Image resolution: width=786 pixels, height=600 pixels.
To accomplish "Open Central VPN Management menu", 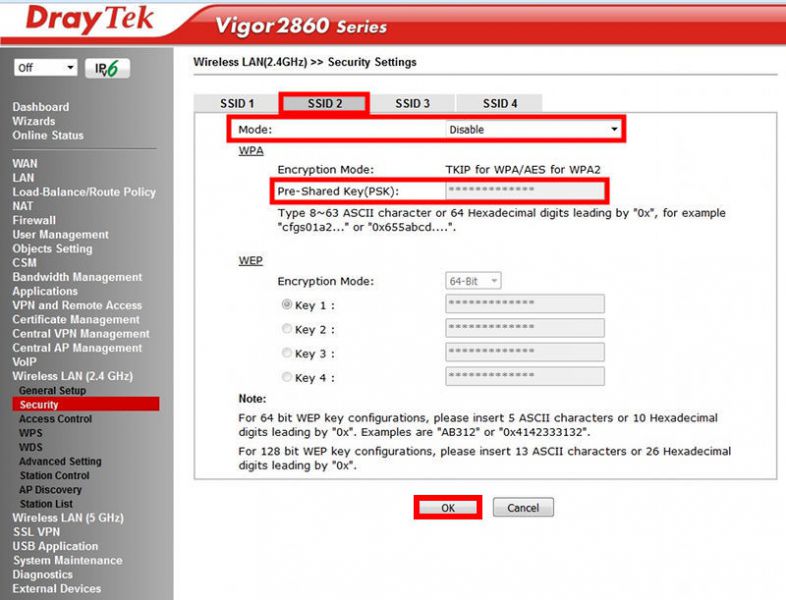I will click(x=81, y=333).
